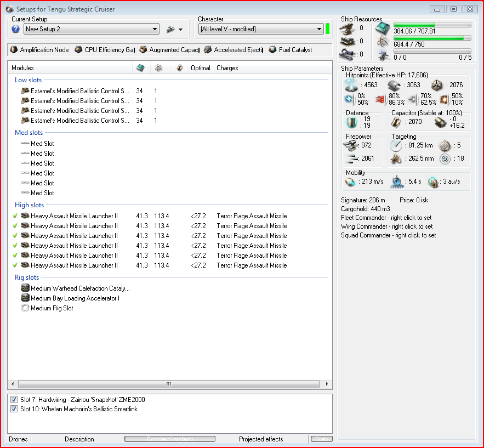Click the max locked targets icon next to 5

pyautogui.click(x=445, y=145)
